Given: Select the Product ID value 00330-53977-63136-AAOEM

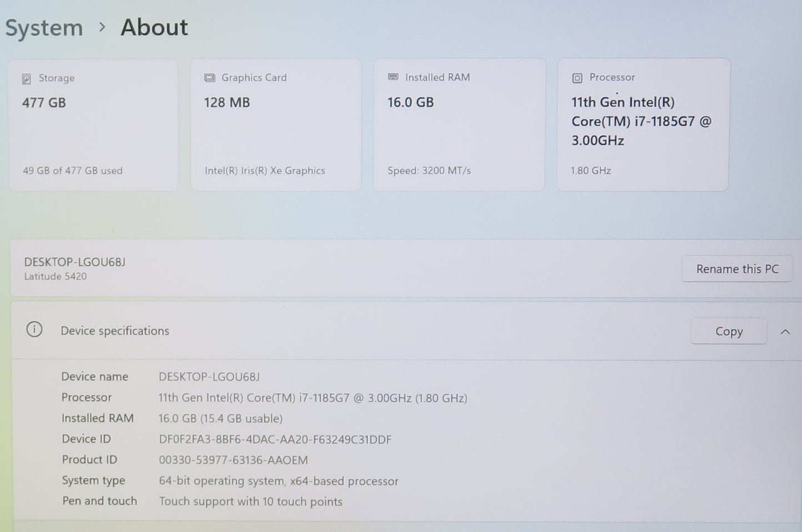Looking at the screenshot, I should coord(233,460).
